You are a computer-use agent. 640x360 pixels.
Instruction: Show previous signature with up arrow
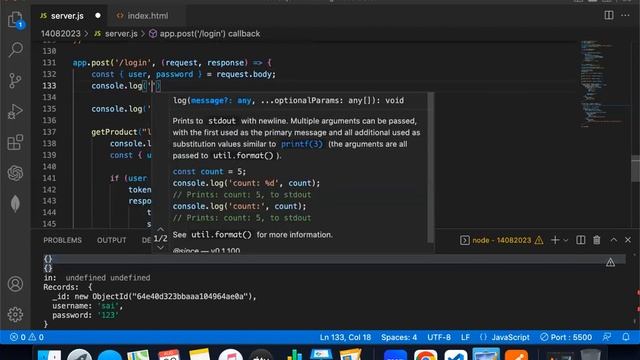pyautogui.click(x=160, y=230)
